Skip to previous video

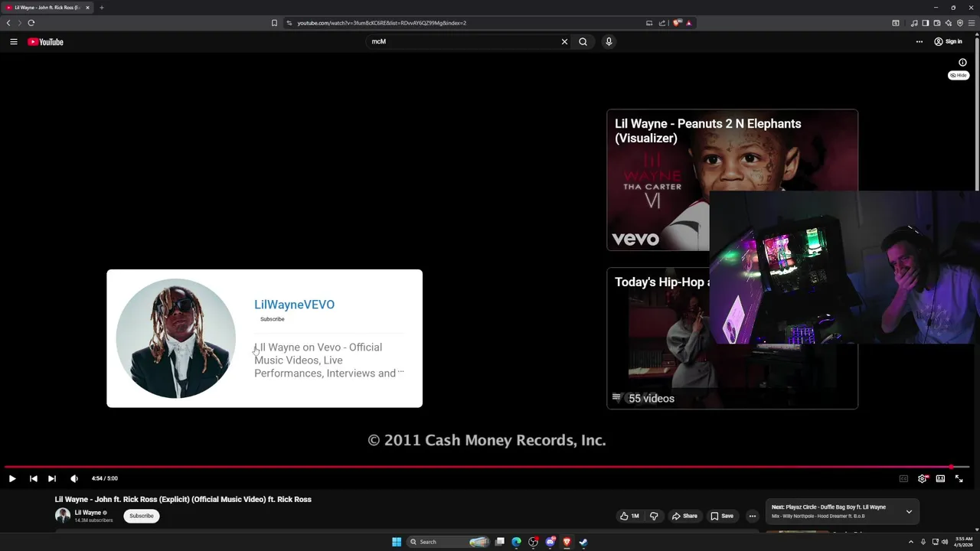click(33, 478)
